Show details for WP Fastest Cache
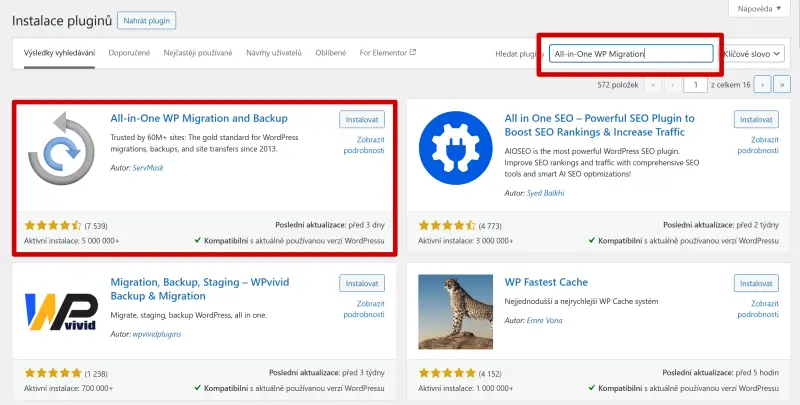 point(758,309)
